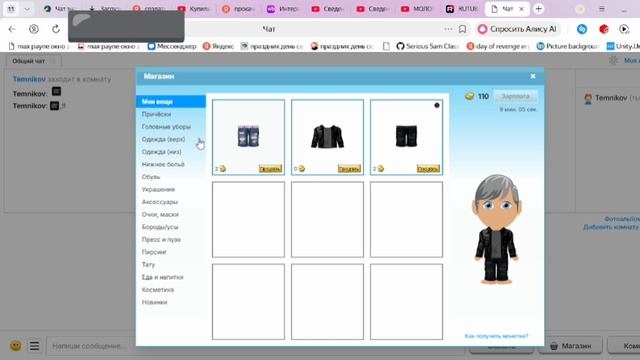Open the emoji smiley picker
Image resolution: width=640 pixels, height=360 pixels.
[16, 346]
